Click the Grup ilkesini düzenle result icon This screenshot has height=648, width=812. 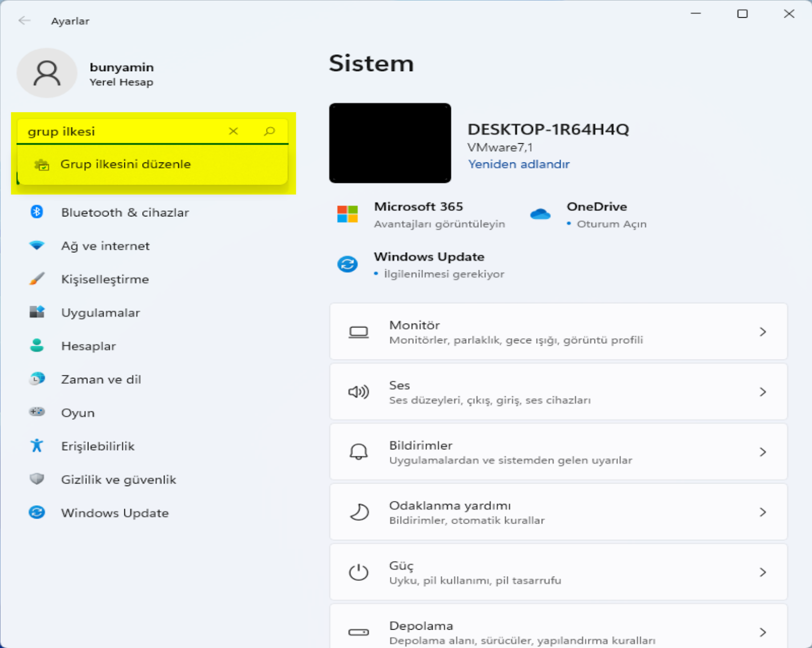(x=42, y=165)
